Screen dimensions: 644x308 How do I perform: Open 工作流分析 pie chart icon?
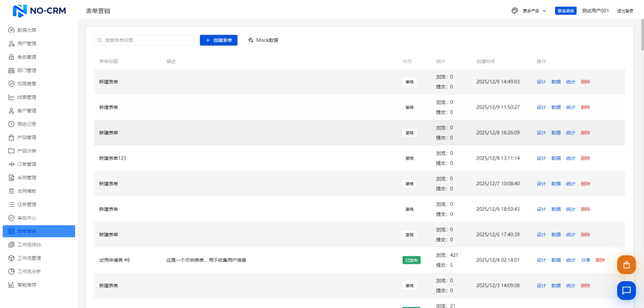point(11,272)
